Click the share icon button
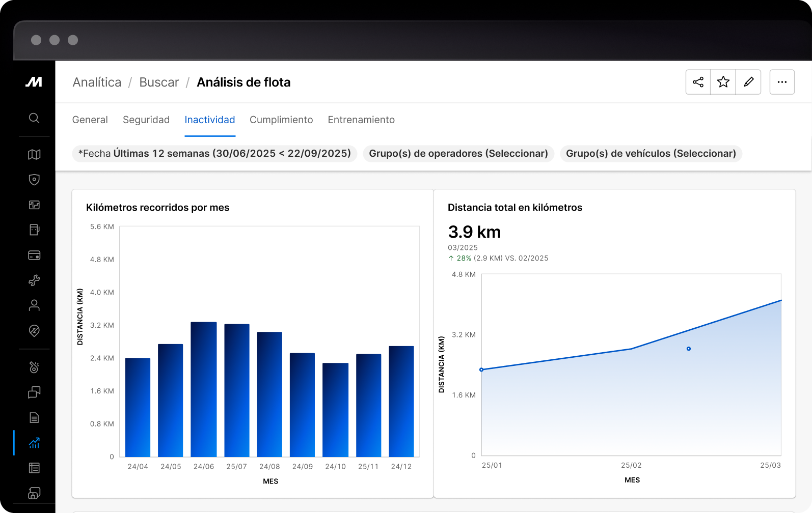 coord(698,82)
